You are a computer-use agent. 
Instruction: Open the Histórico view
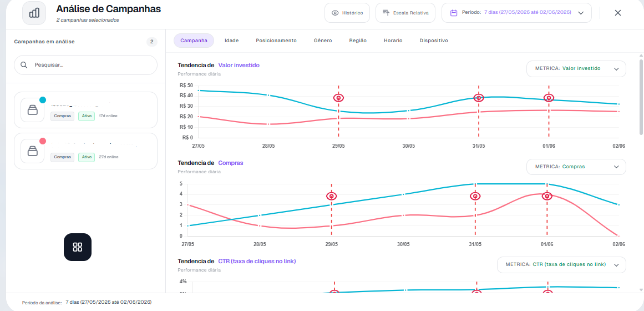point(347,13)
